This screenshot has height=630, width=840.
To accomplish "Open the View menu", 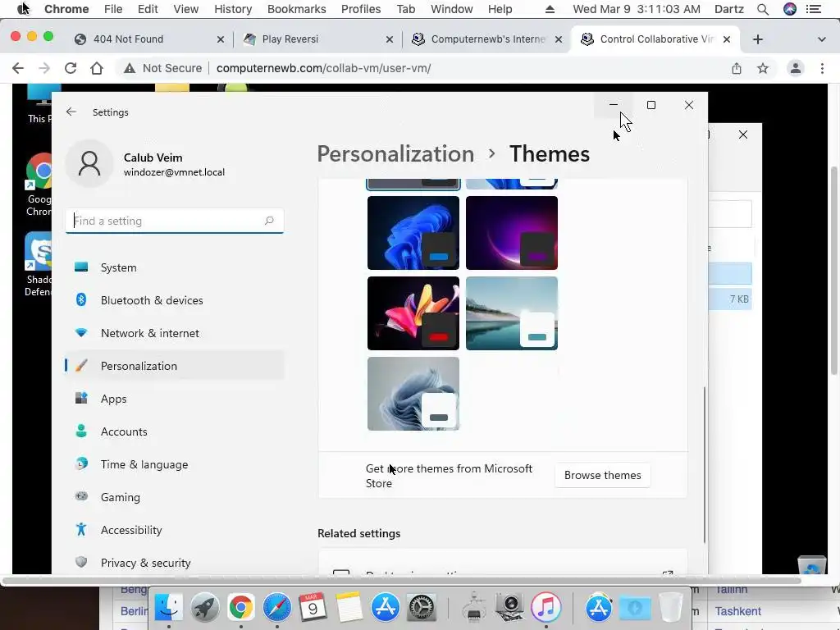I will click(186, 9).
